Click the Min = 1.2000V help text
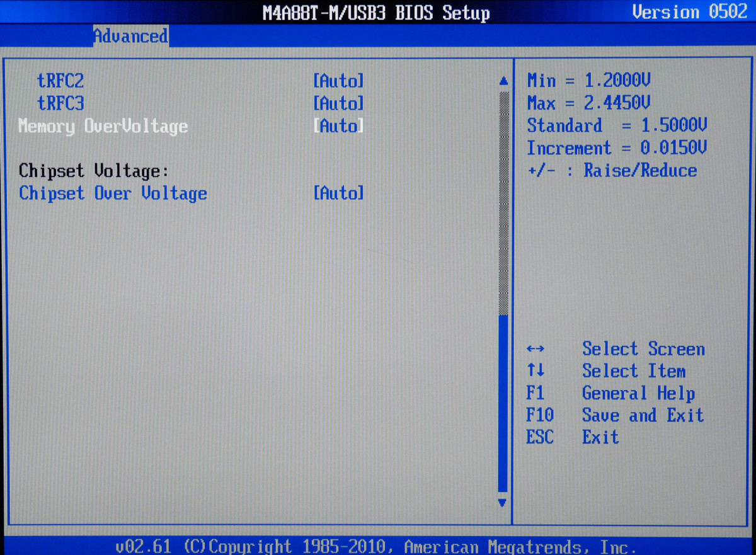 tap(589, 81)
